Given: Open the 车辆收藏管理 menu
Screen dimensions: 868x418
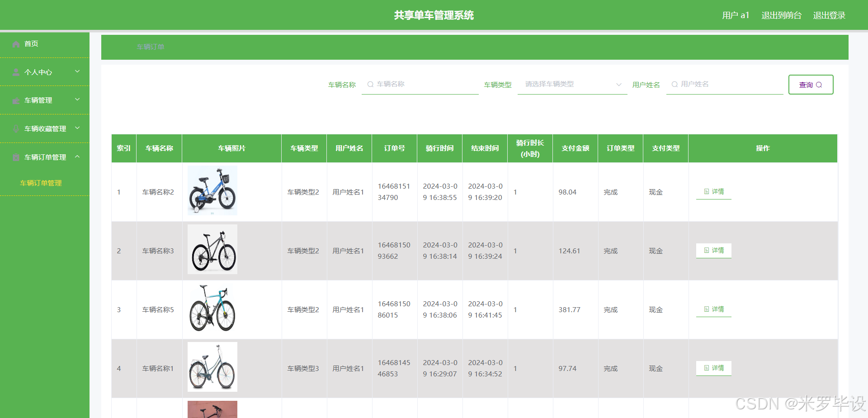Looking at the screenshot, I should coord(44,129).
